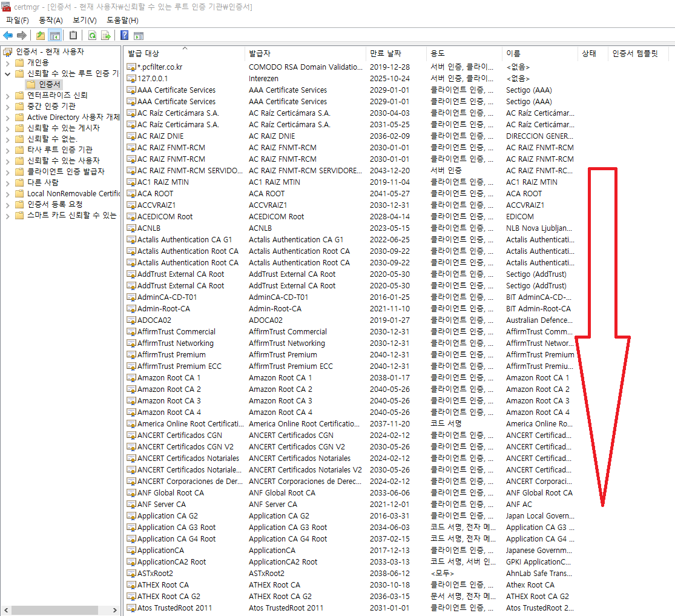
Task: Click folder icon of 개인용 tree node
Action: (19, 62)
